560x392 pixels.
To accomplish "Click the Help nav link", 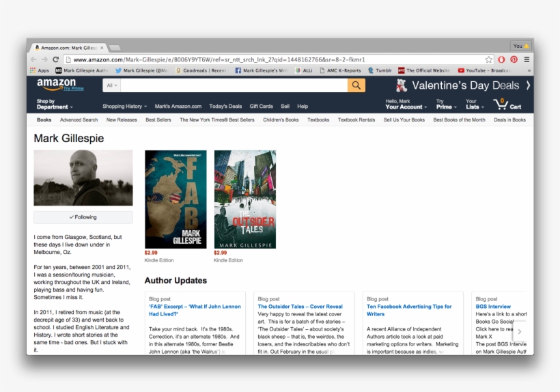I will click(303, 107).
